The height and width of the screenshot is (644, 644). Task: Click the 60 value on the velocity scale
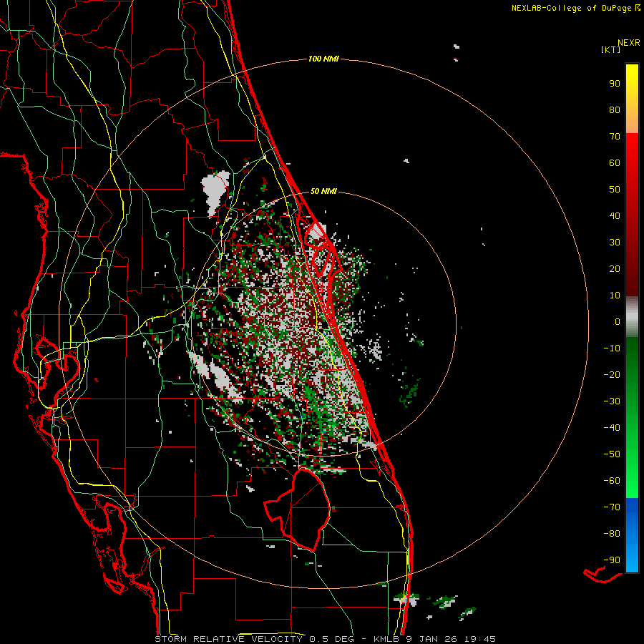tap(615, 163)
